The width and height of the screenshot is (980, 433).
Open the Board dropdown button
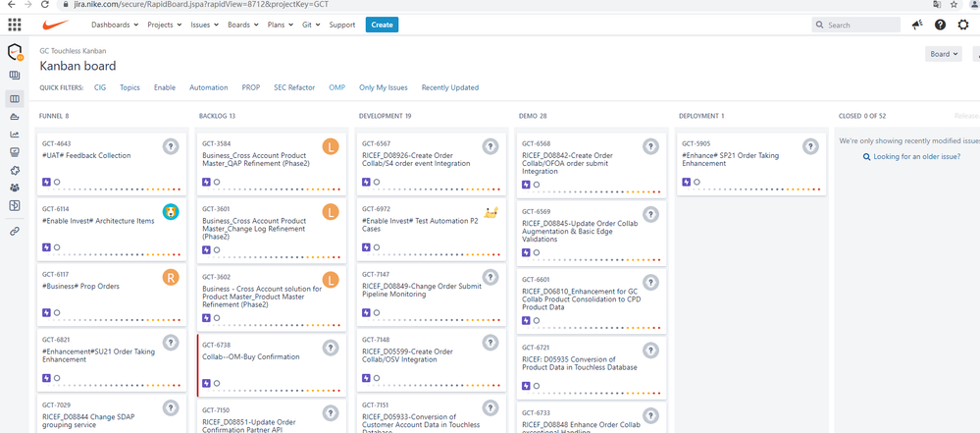pyautogui.click(x=944, y=54)
